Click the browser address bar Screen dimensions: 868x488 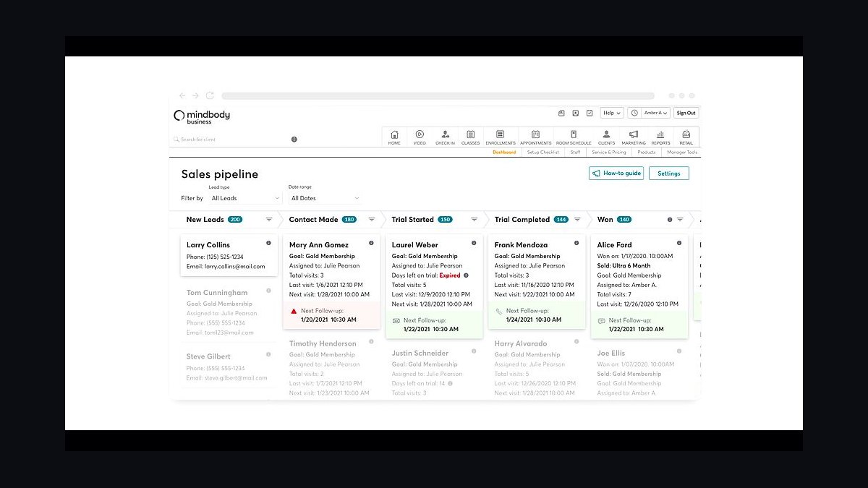(x=438, y=95)
